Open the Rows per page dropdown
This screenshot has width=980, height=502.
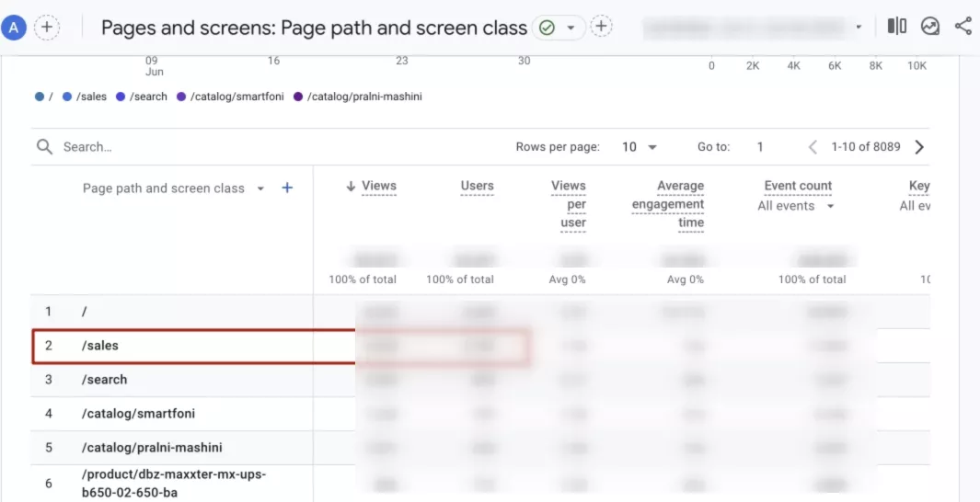pos(640,147)
